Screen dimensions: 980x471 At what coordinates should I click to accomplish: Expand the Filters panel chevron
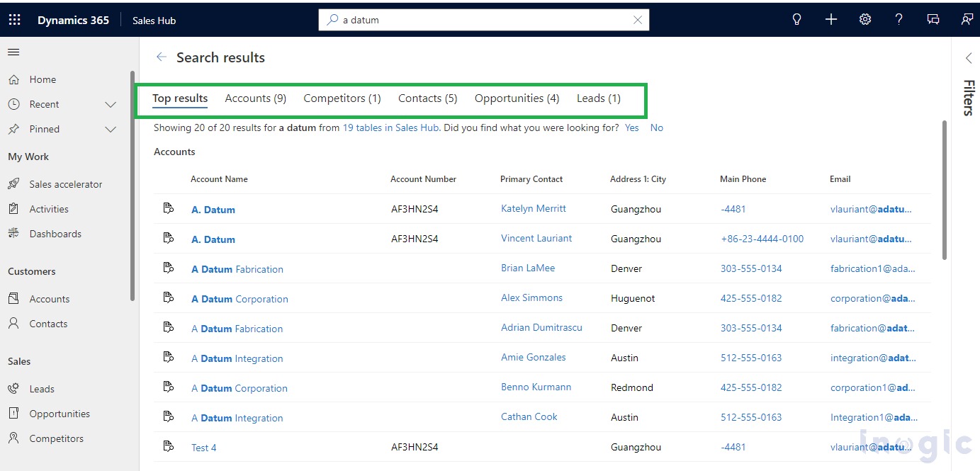pyautogui.click(x=969, y=58)
